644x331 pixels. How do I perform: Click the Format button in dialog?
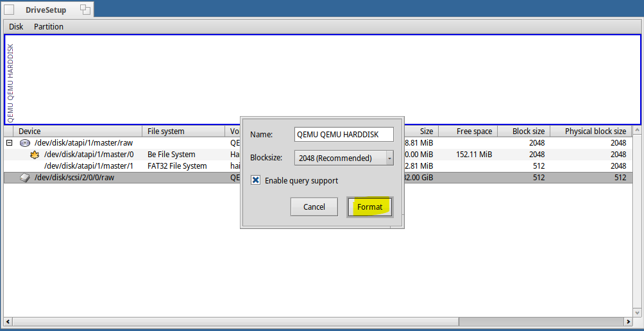click(x=369, y=207)
